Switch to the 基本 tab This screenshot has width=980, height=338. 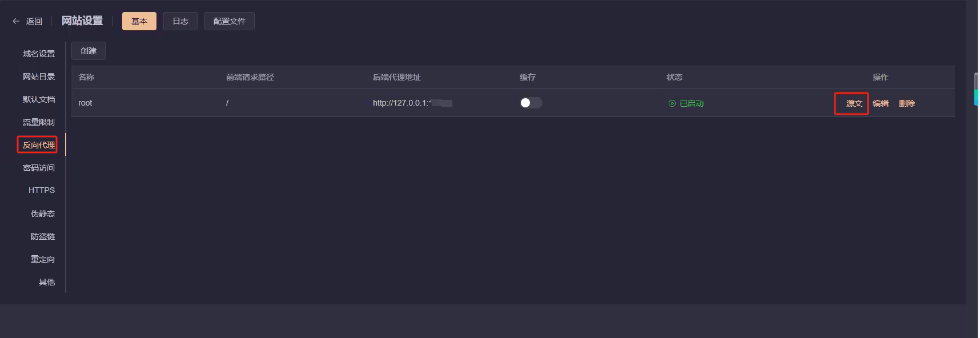(139, 21)
